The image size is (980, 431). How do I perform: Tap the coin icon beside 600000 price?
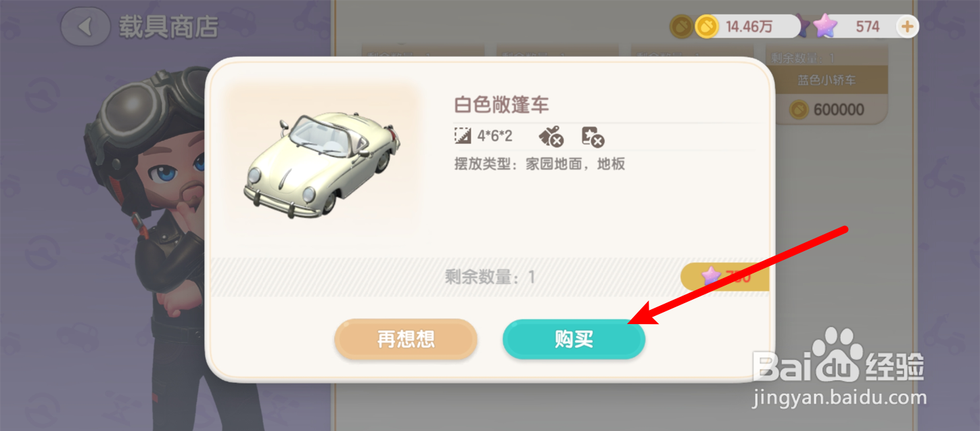point(799,110)
